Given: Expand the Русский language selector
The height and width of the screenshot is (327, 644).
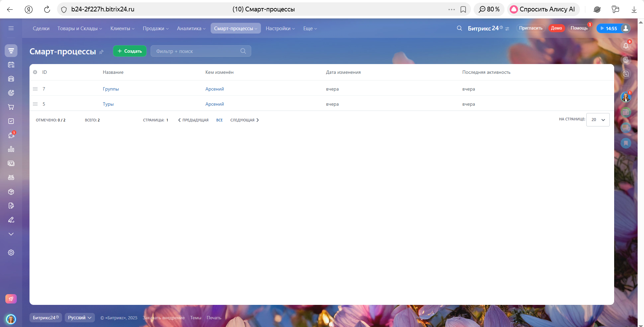Looking at the screenshot, I should point(79,318).
